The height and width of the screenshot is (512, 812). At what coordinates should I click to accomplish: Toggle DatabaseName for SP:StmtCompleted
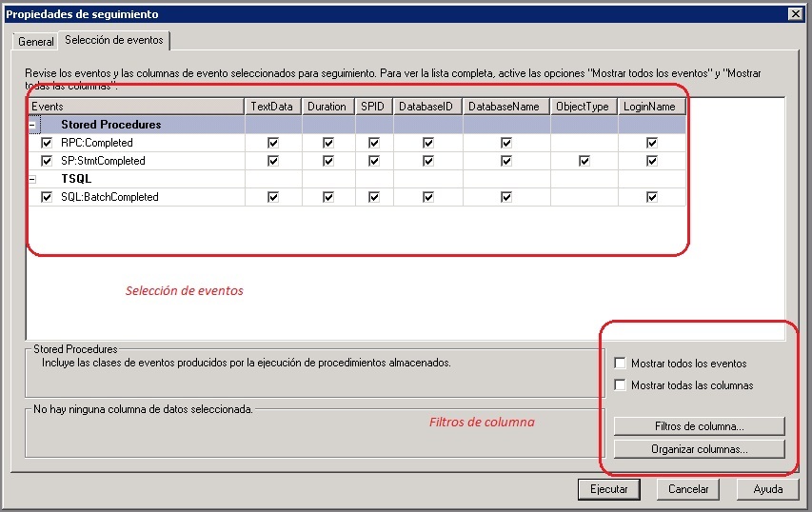[x=506, y=161]
